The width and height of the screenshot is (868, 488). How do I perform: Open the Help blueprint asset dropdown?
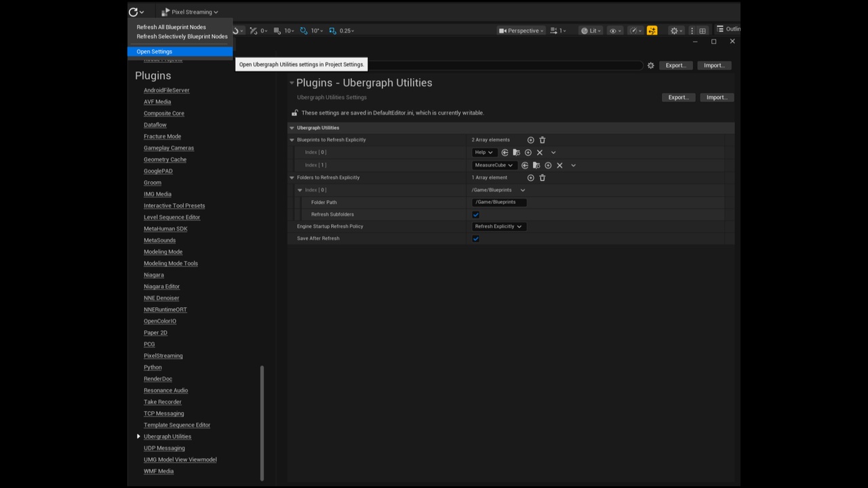[x=484, y=152]
